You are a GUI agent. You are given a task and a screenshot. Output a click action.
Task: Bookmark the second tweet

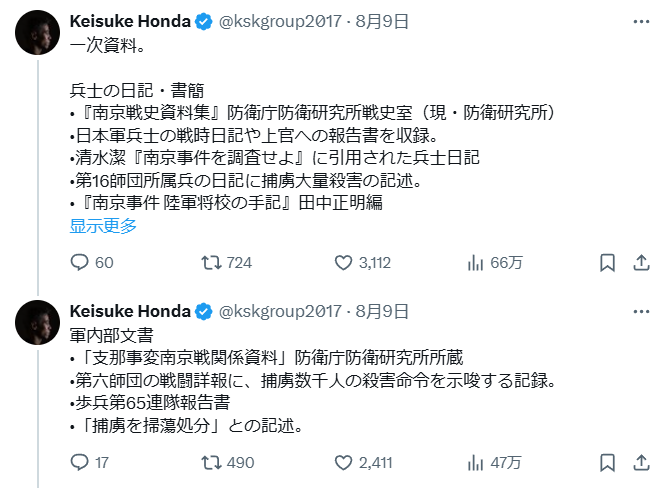point(607,463)
